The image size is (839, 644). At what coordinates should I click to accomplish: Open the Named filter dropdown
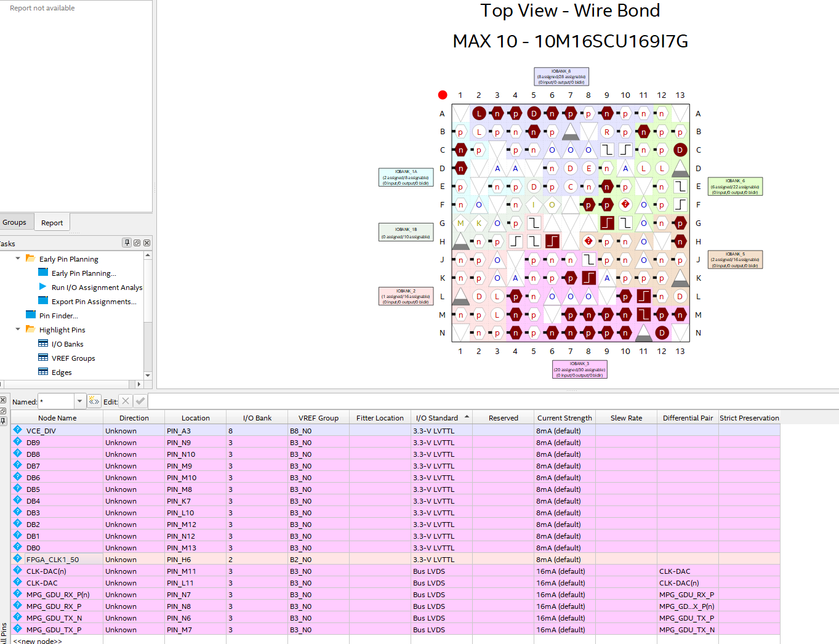point(79,401)
